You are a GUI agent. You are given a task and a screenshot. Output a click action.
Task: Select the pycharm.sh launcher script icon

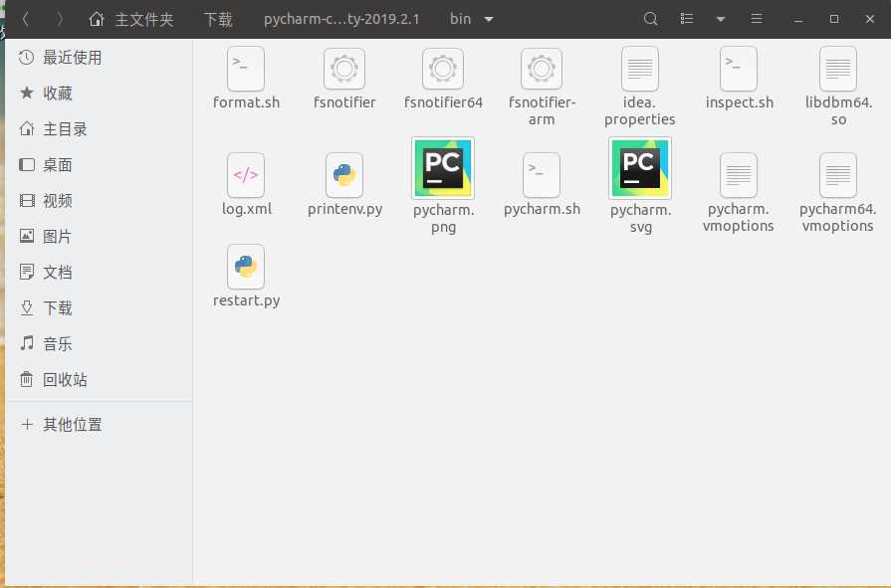[x=541, y=175]
